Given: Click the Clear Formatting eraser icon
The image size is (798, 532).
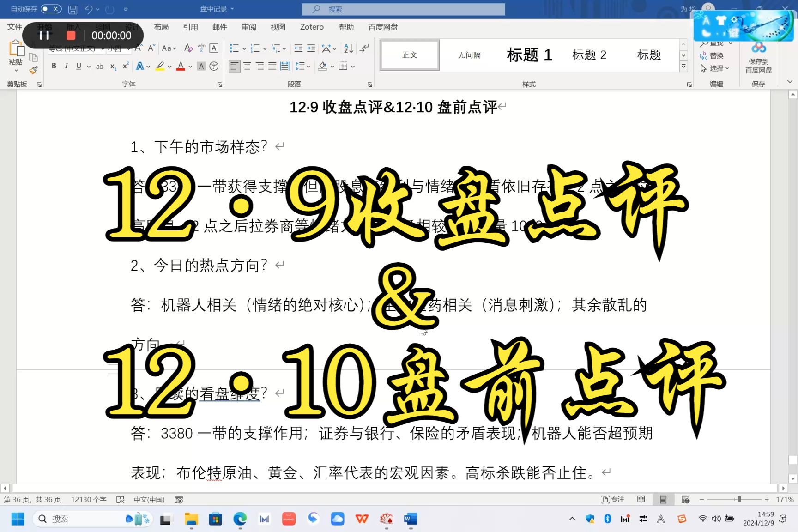Looking at the screenshot, I should [188, 48].
